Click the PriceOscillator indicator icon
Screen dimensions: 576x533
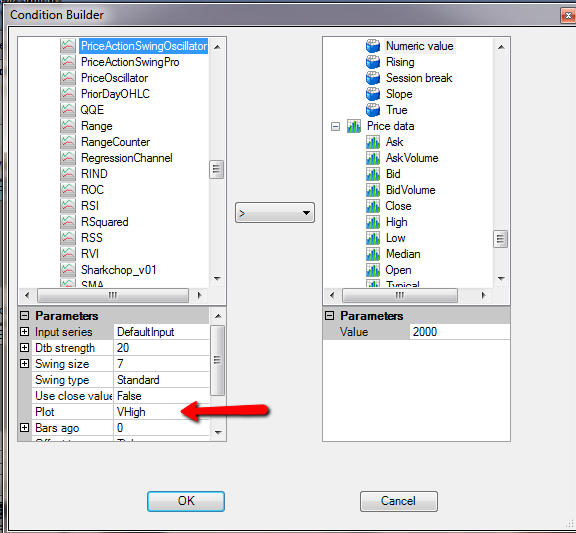tap(68, 78)
